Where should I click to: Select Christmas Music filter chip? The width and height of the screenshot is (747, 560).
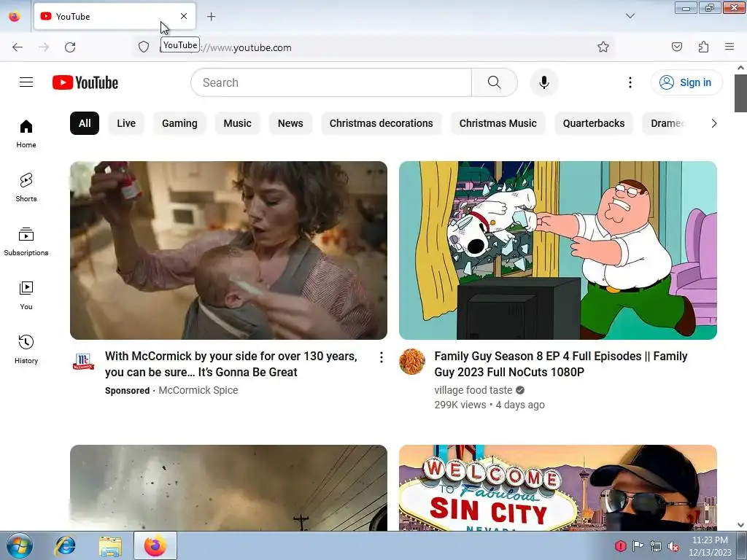[x=498, y=123]
